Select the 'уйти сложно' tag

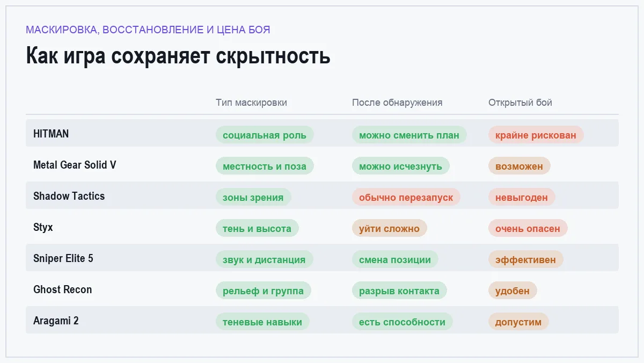(390, 228)
